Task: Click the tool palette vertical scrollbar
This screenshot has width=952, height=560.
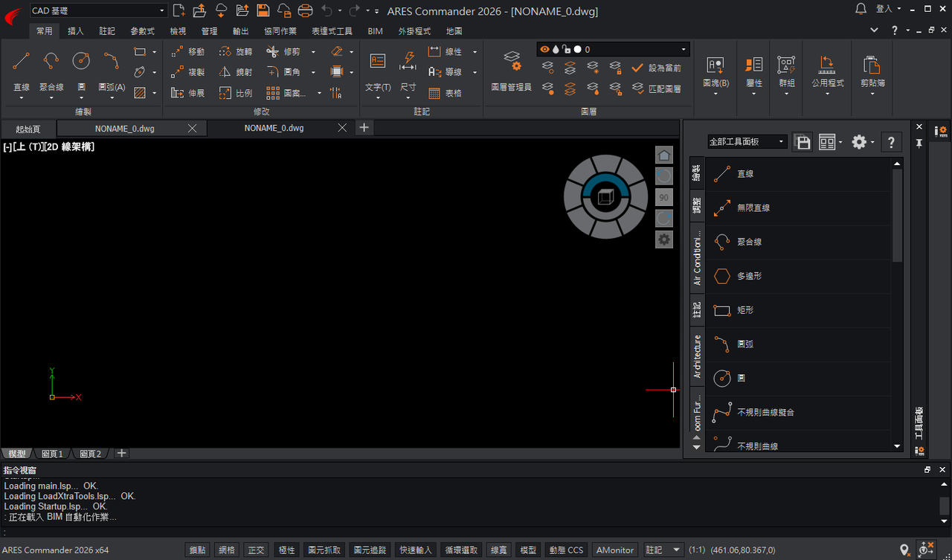Action: [897, 216]
